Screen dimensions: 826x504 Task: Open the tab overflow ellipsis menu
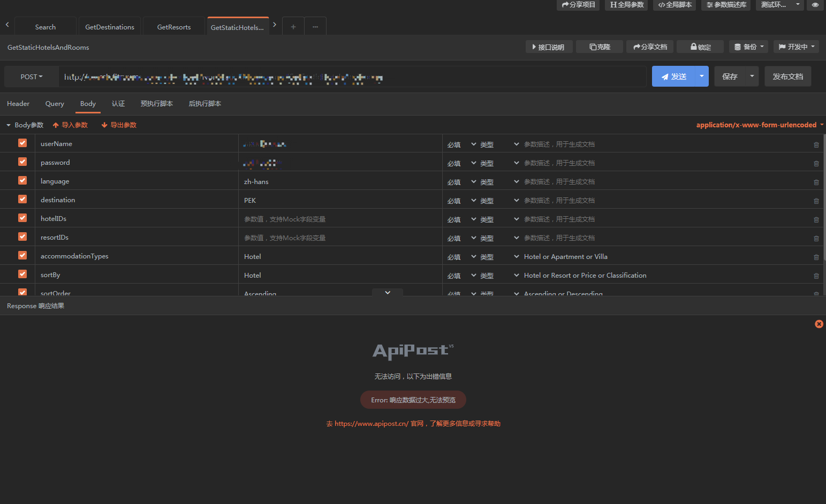click(x=315, y=27)
